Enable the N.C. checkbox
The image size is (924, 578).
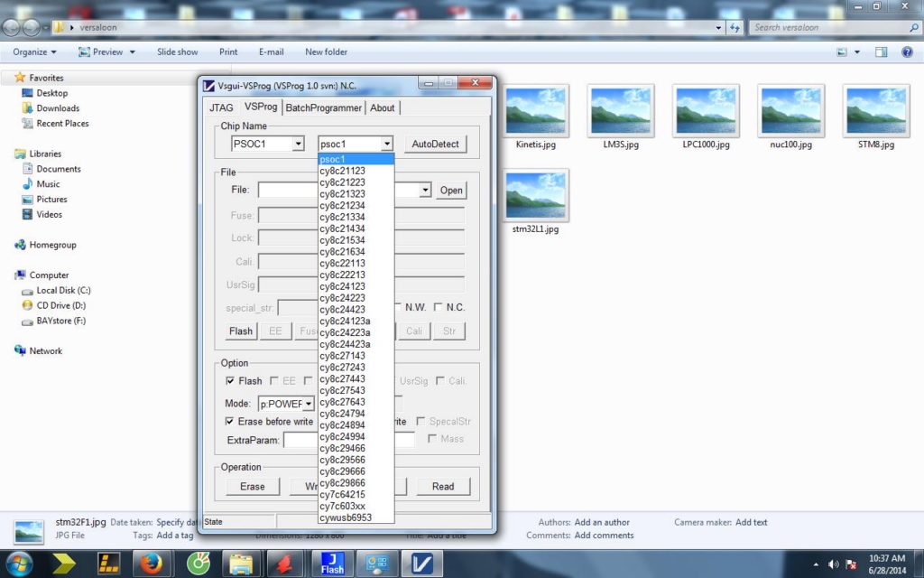[x=439, y=307]
